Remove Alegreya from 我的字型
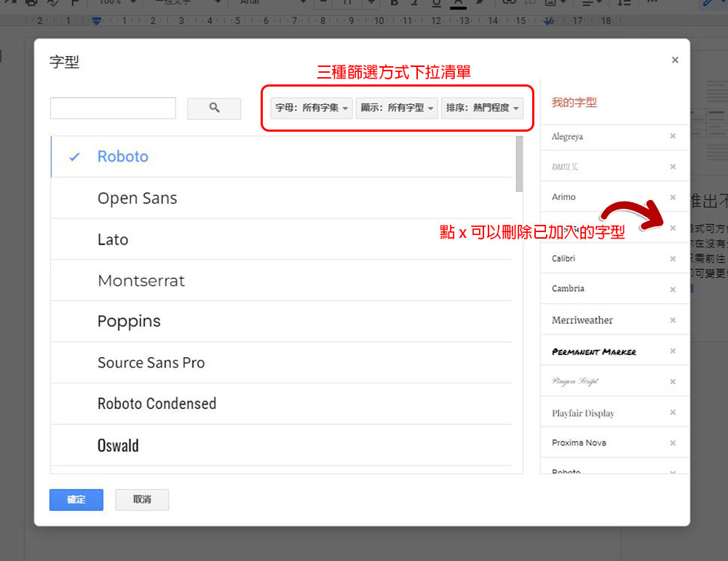Viewport: 728px width, 561px height. pos(673,136)
